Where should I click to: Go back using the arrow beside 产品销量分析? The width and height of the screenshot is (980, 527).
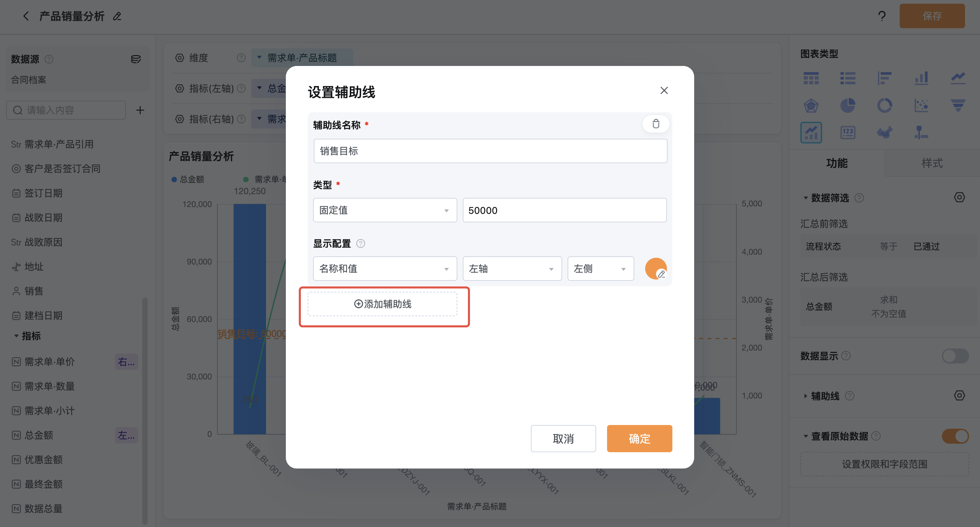tap(26, 16)
